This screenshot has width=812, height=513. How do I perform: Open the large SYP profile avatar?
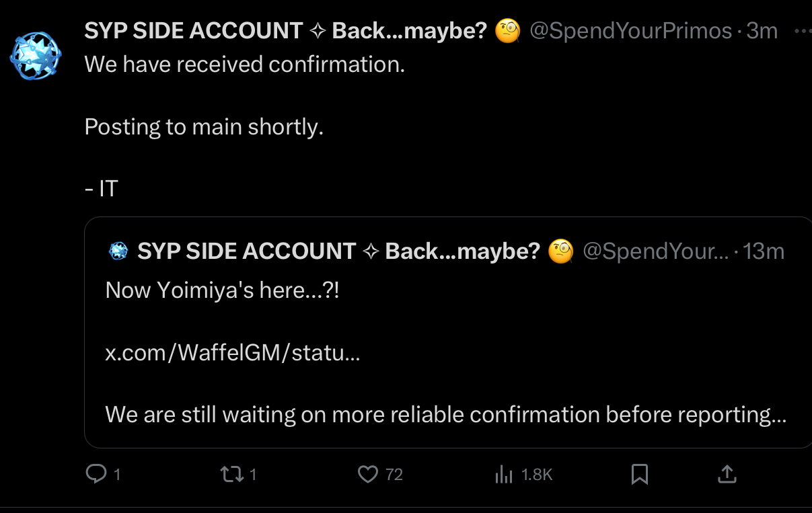[35, 54]
